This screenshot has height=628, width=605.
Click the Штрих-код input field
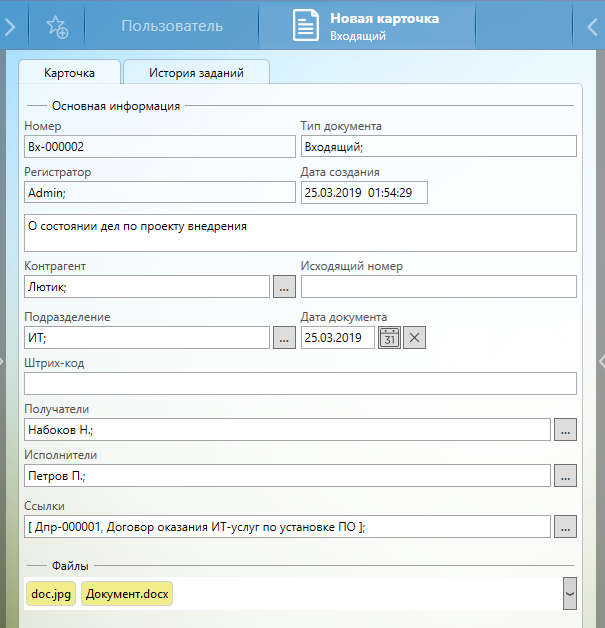(300, 384)
